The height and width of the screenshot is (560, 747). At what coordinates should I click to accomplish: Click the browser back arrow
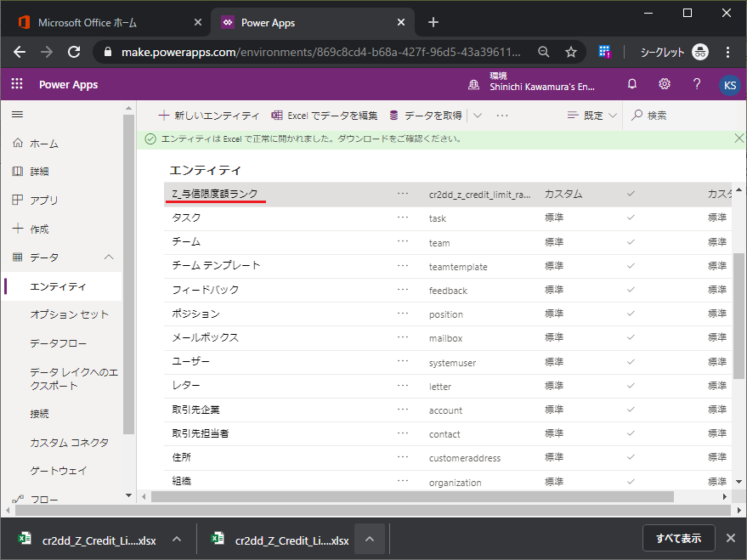(20, 52)
